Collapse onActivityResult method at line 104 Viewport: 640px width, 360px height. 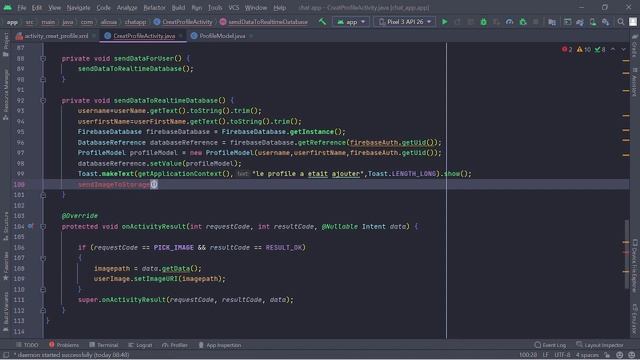click(x=43, y=226)
